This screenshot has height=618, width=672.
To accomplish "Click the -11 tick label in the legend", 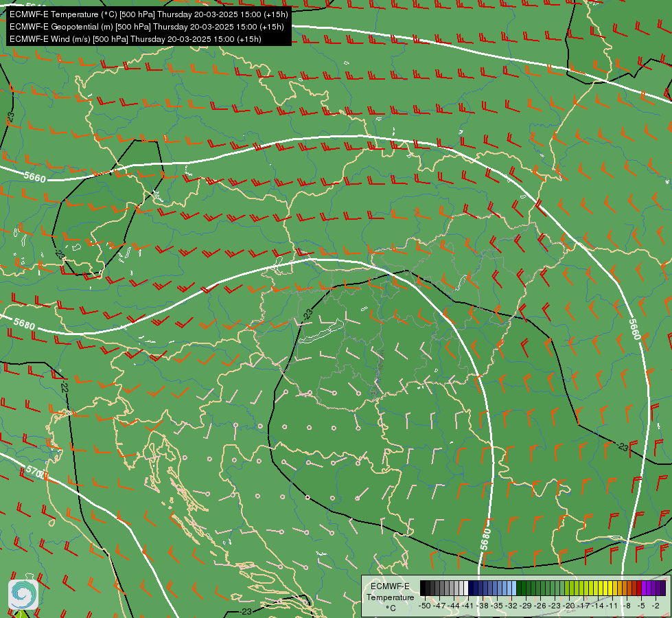I will pos(612,606).
